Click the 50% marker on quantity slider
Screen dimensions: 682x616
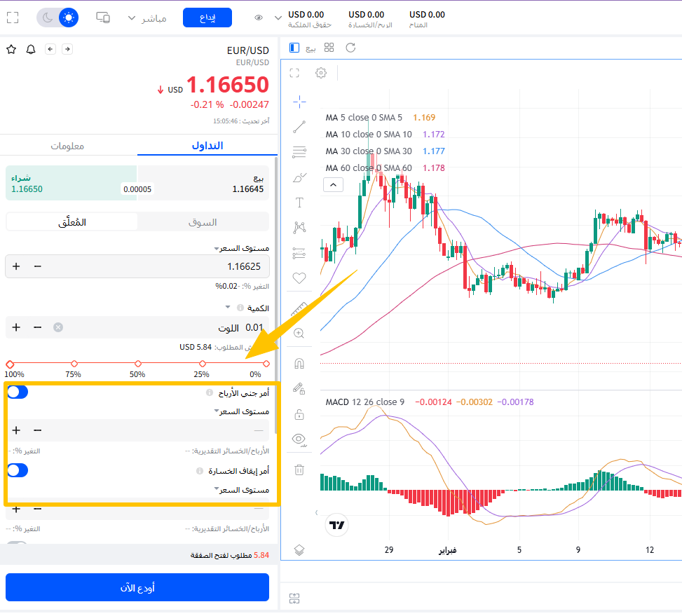point(137,364)
